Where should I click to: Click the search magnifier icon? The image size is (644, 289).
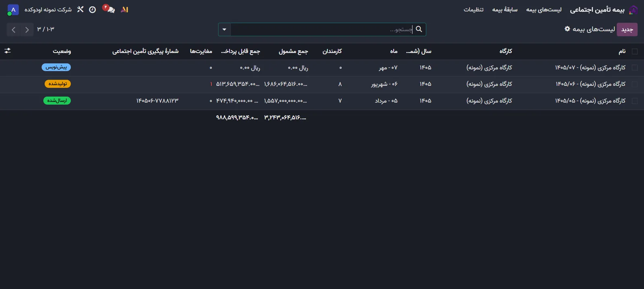[419, 29]
